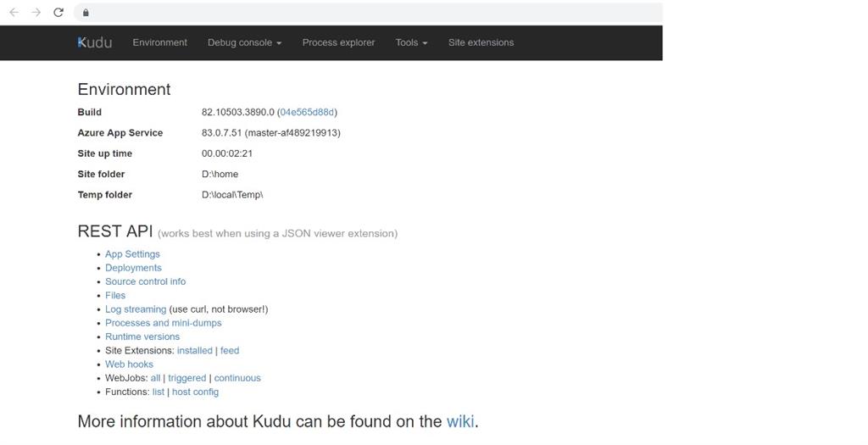Viewport: 868px width, 445px height.
Task: Expand the Tools dropdown menu
Action: coord(411,42)
